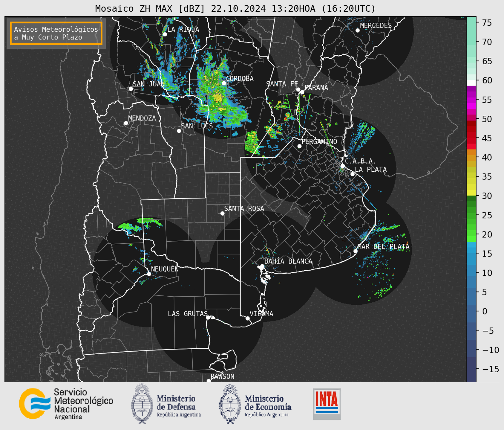The image size is (504, 430).
Task: Click the 75 tick label on the color scale
Action: point(487,23)
